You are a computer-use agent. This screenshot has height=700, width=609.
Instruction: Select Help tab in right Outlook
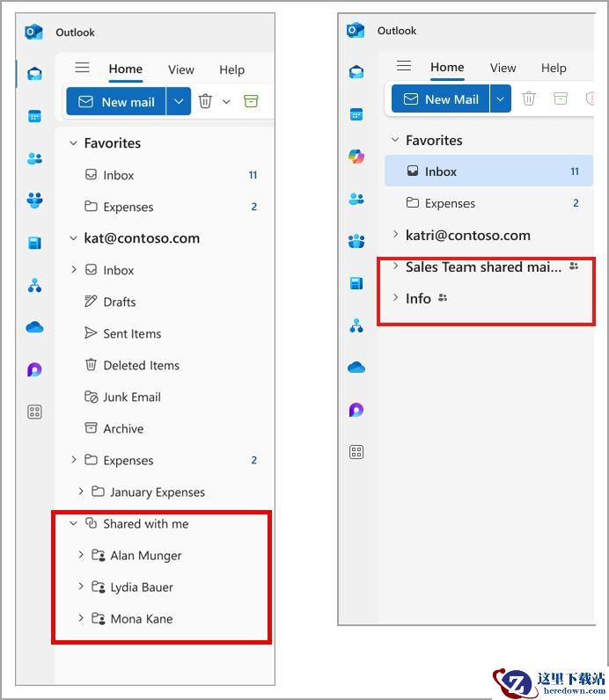coord(554,68)
